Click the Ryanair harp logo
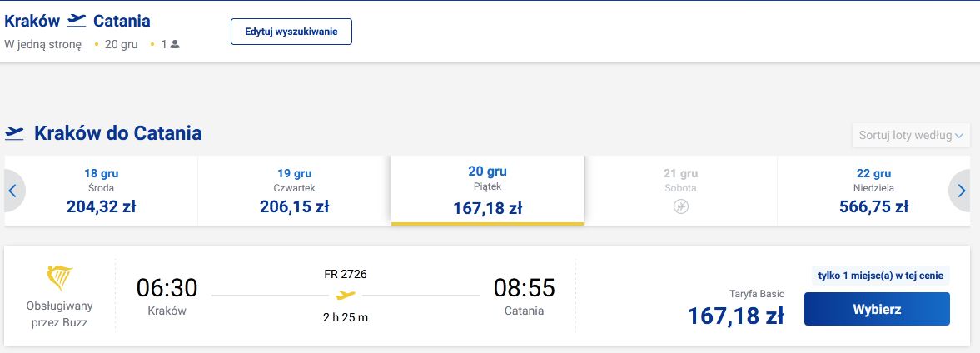This screenshot has height=353, width=980. 60,278
